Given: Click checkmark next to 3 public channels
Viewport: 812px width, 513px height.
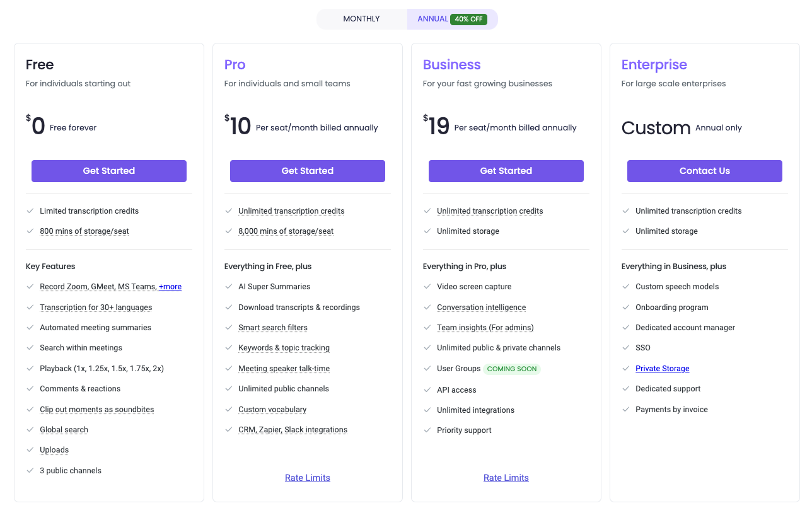Looking at the screenshot, I should click(30, 471).
